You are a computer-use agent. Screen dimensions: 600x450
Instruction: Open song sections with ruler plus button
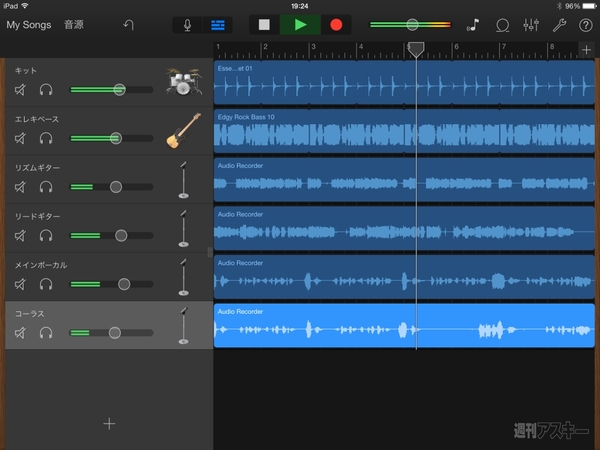586,50
